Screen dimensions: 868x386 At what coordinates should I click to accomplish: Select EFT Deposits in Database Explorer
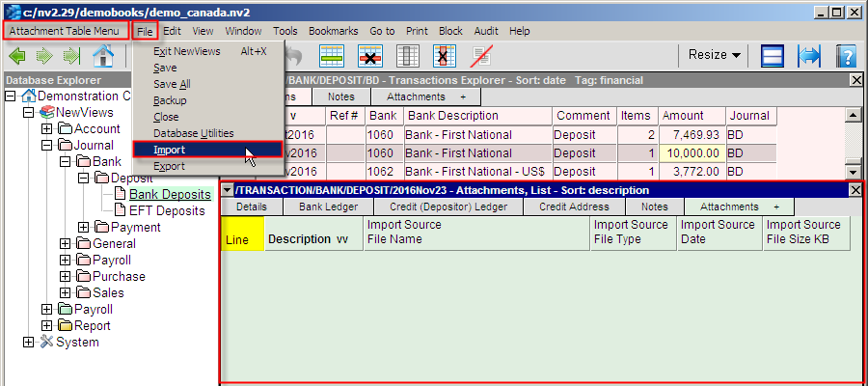[x=167, y=211]
